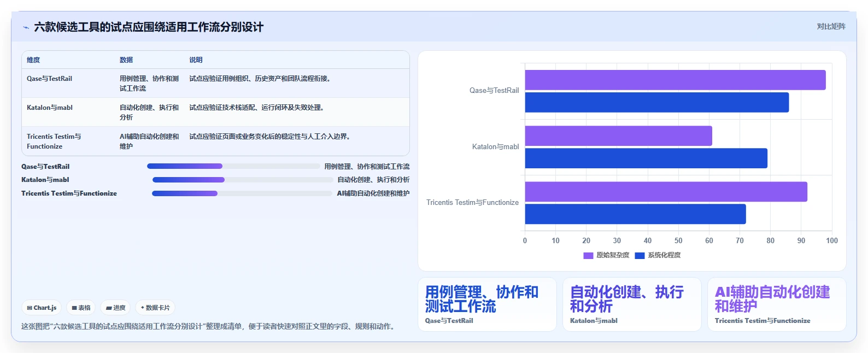Viewport: 868px width, 353px height.
Task: Toggle 系统化程度 legend swatch
Action: point(640,255)
